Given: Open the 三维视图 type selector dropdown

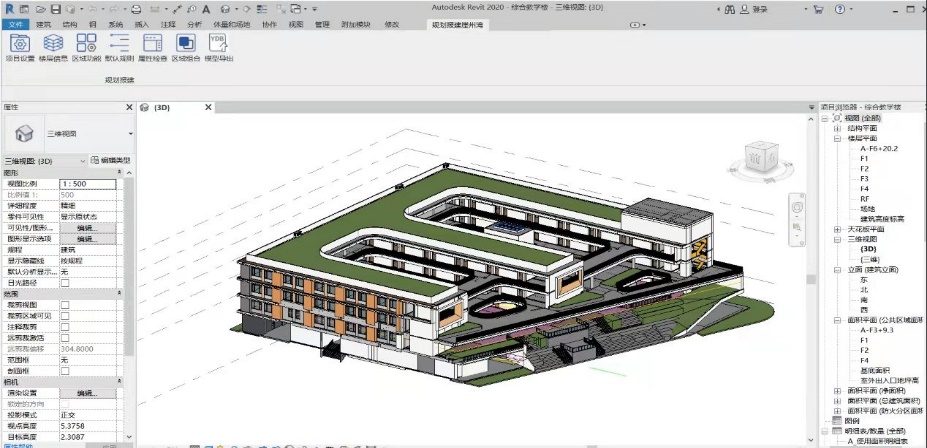Looking at the screenshot, I should click(x=130, y=133).
